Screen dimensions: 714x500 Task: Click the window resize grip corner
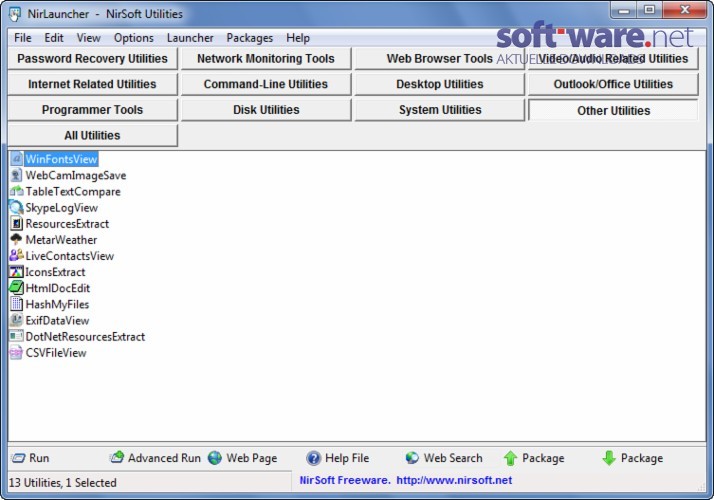[701, 487]
